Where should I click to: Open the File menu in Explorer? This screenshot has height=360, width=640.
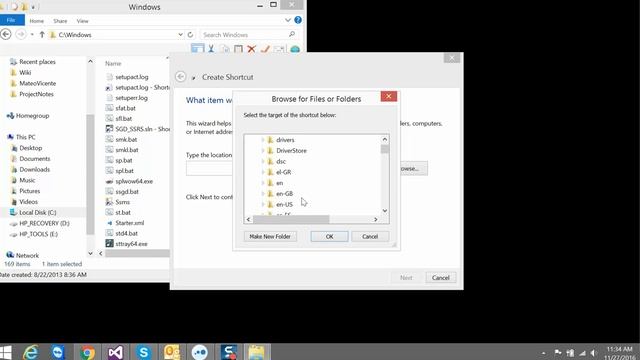[x=12, y=20]
